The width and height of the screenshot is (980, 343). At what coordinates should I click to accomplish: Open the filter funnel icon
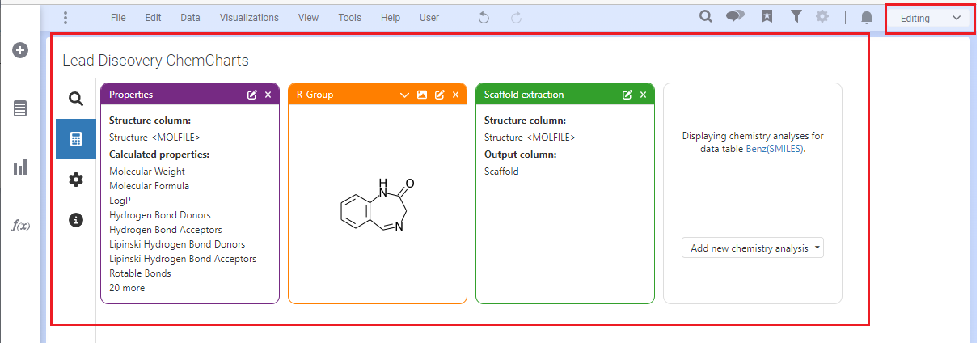coord(796,16)
